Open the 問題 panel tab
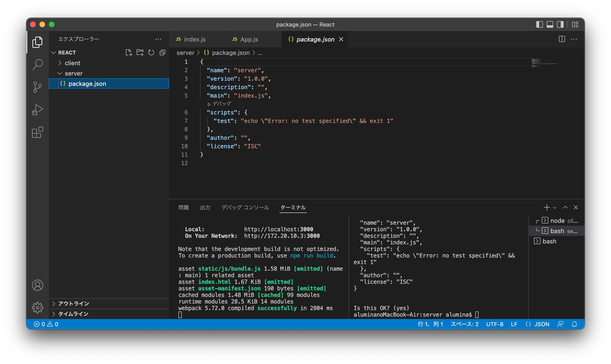The height and width of the screenshot is (364, 611). (184, 208)
